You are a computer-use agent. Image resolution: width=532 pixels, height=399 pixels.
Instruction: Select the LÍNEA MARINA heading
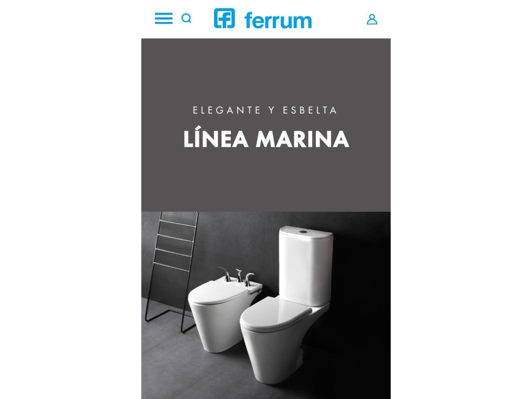[266, 139]
